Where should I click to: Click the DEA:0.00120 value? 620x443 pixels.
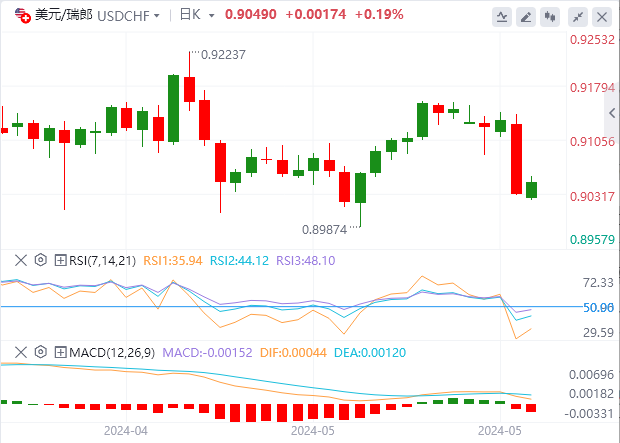point(370,352)
